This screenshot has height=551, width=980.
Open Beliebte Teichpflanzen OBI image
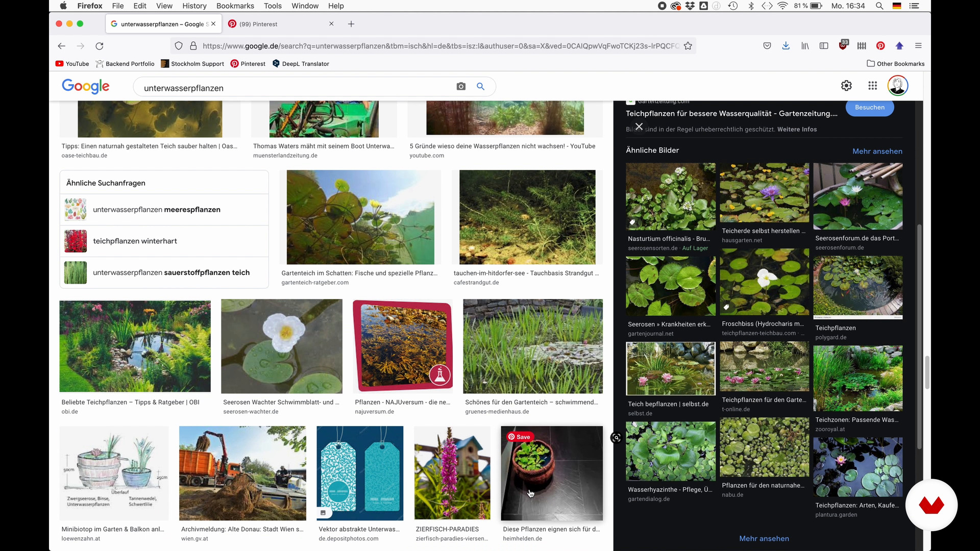click(x=135, y=346)
